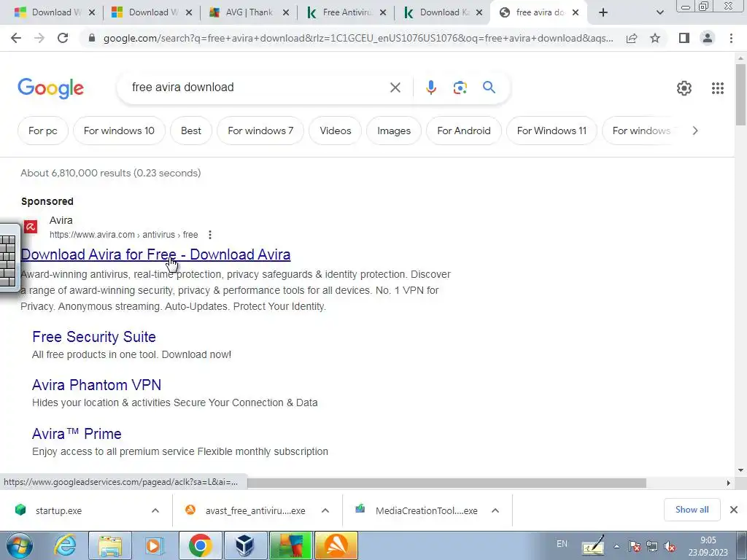Open the Action Center flag tray icon
The image size is (747, 560).
click(x=635, y=547)
